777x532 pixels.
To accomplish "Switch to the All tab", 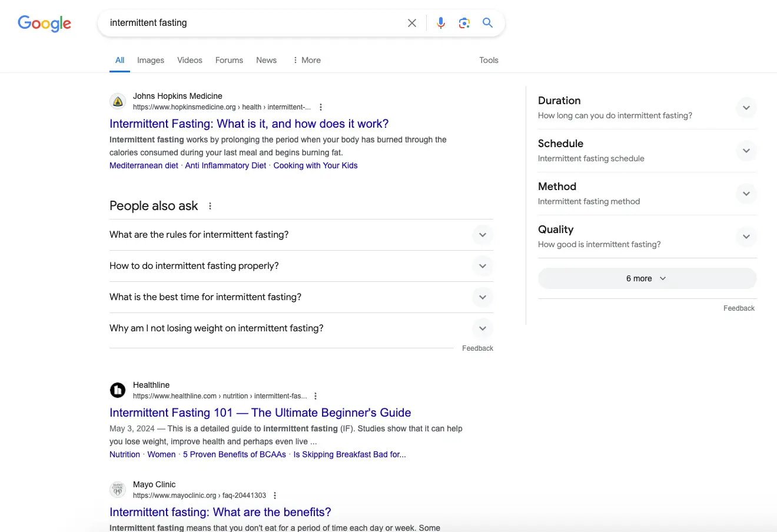I will tap(119, 60).
